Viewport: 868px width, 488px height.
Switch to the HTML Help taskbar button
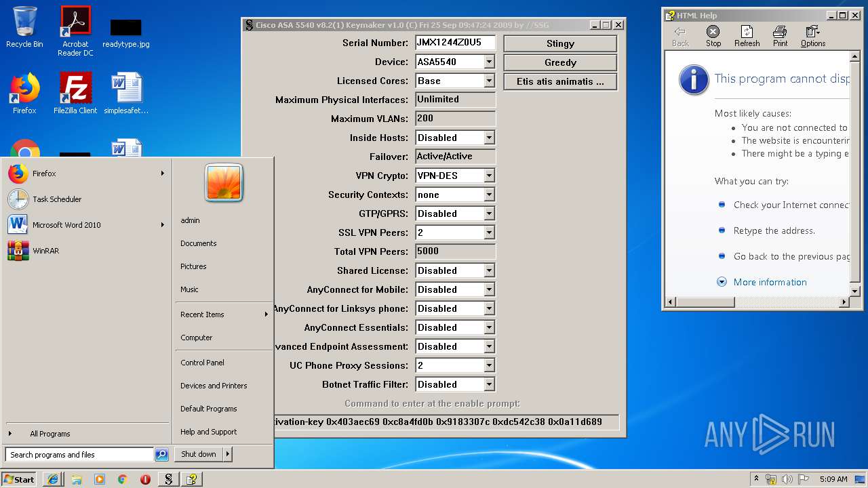coord(192,479)
